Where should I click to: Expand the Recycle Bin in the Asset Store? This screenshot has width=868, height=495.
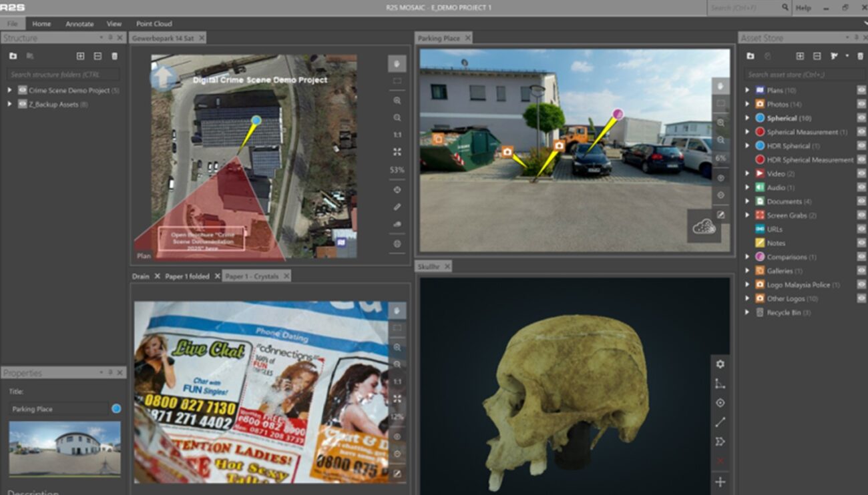point(747,312)
